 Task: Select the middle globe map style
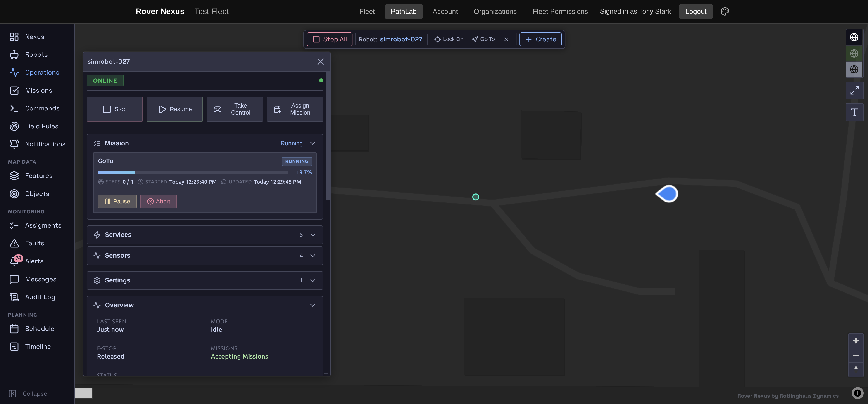(x=854, y=53)
